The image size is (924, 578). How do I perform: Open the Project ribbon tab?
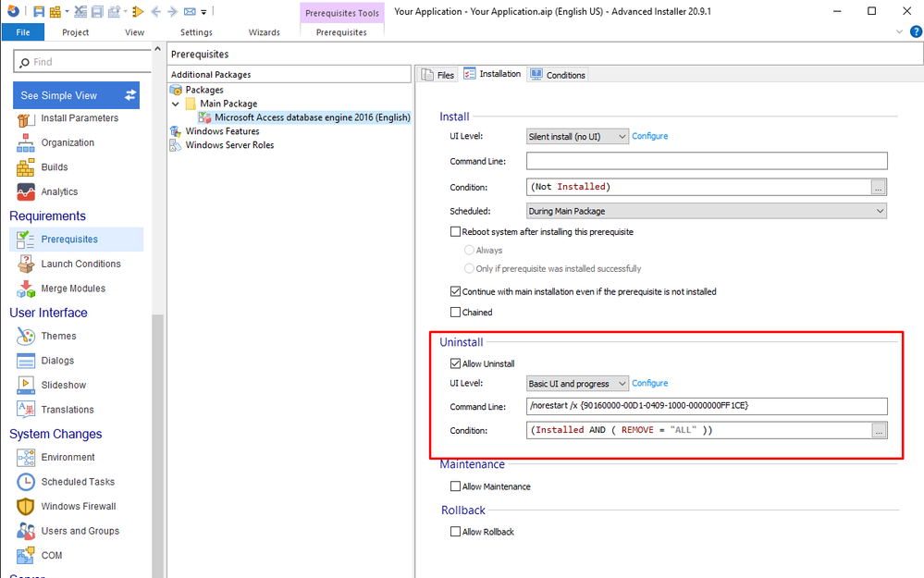76,32
